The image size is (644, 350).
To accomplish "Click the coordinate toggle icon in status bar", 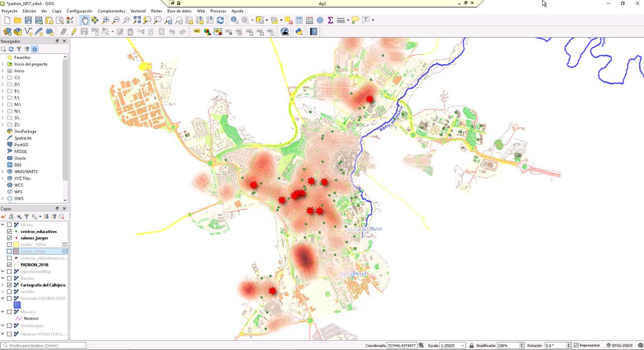I will (x=421, y=345).
